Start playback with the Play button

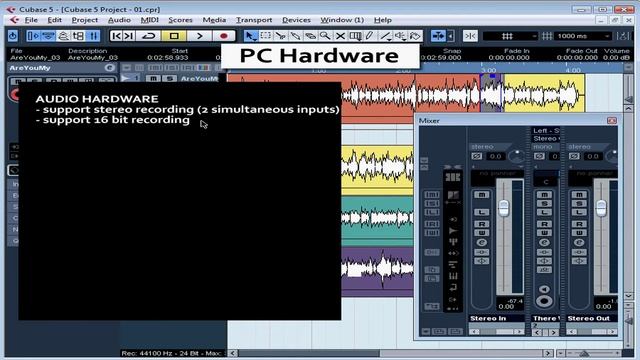click(199, 36)
